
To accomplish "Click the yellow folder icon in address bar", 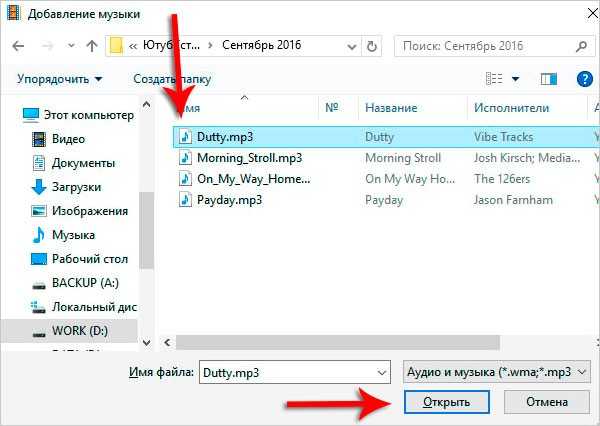I will click(x=116, y=46).
